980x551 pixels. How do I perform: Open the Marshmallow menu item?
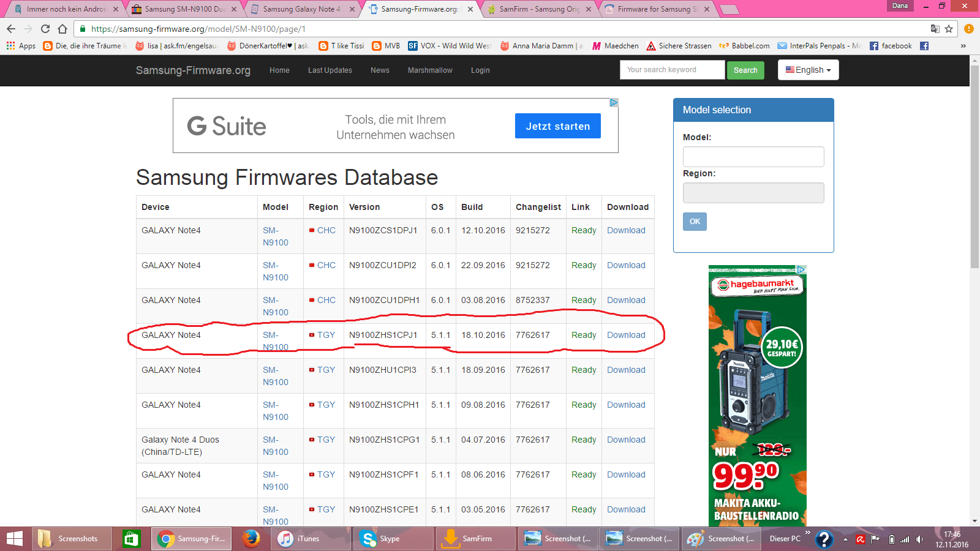(x=430, y=70)
